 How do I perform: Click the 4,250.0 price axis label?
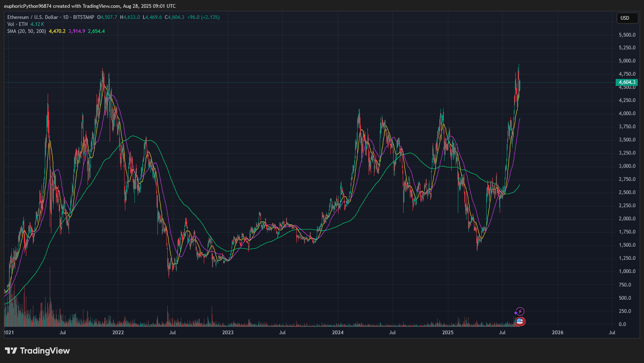point(627,100)
